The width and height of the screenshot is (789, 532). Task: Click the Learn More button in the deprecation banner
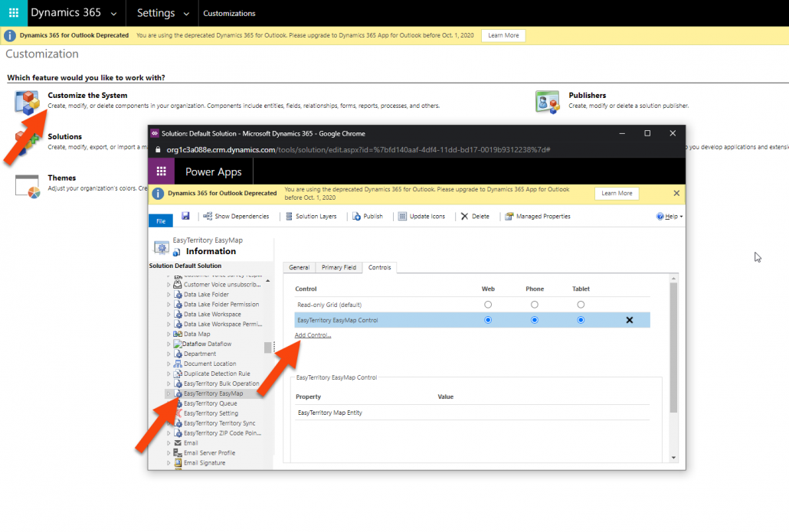(617, 193)
